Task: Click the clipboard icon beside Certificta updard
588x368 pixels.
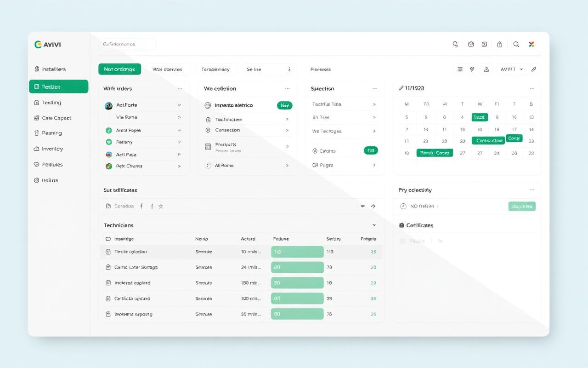Action: click(x=108, y=299)
